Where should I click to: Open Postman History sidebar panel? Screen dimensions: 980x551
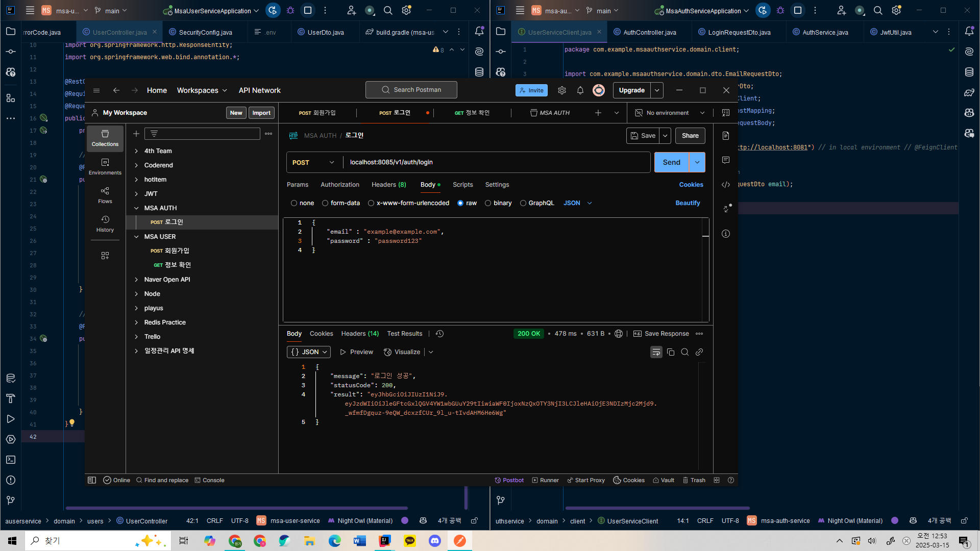pyautogui.click(x=105, y=223)
